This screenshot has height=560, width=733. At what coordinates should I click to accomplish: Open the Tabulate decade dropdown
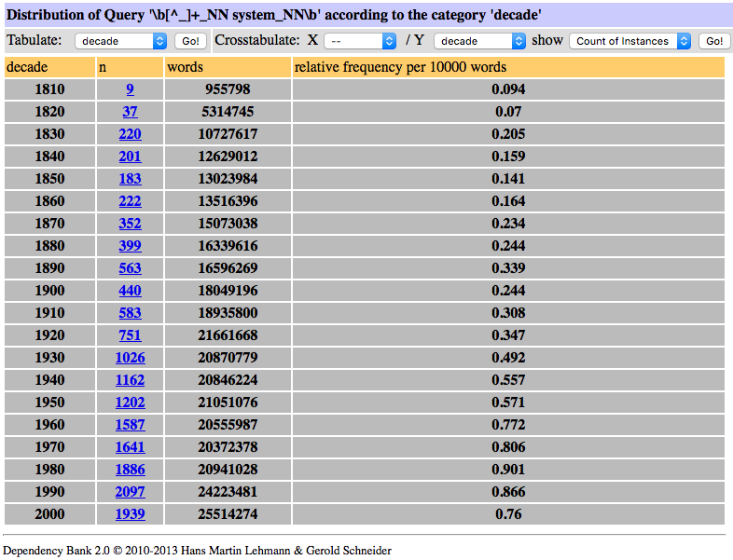pyautogui.click(x=120, y=41)
